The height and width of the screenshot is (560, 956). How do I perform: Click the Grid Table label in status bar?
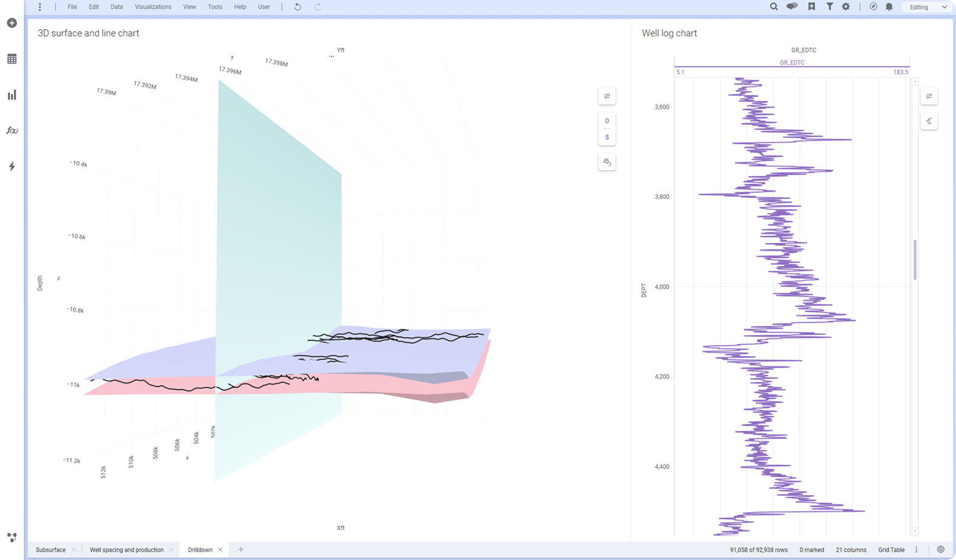pos(891,550)
